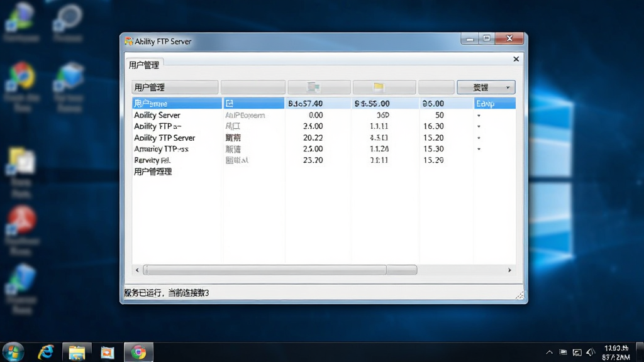Screen dimensions: 644x362
Task: Click the "96.00" cell in the highlighted row
Action: [433, 104]
